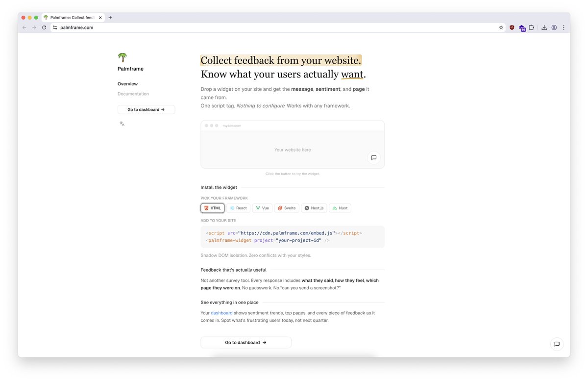
Task: Close the Palmframe browser tab
Action: 100,18
